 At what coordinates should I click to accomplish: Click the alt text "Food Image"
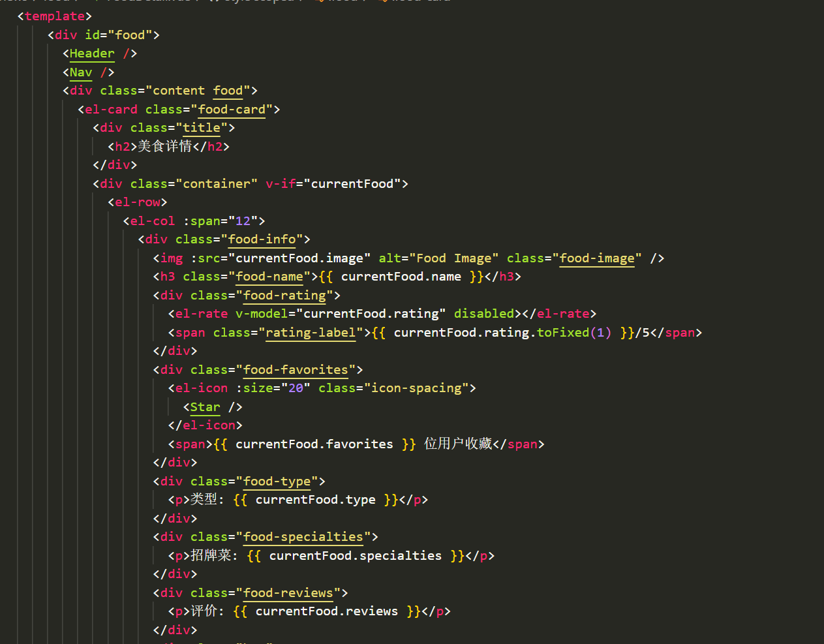click(x=453, y=258)
